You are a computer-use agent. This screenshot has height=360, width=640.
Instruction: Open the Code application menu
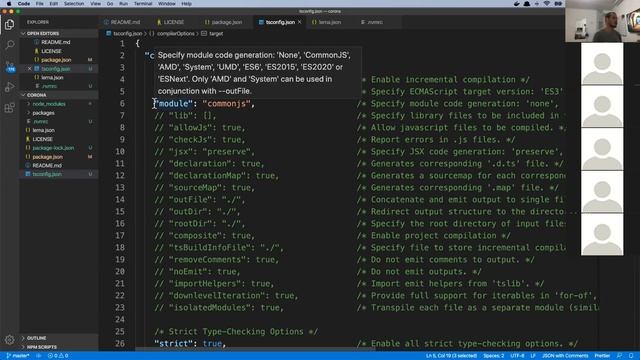tap(24, 4)
